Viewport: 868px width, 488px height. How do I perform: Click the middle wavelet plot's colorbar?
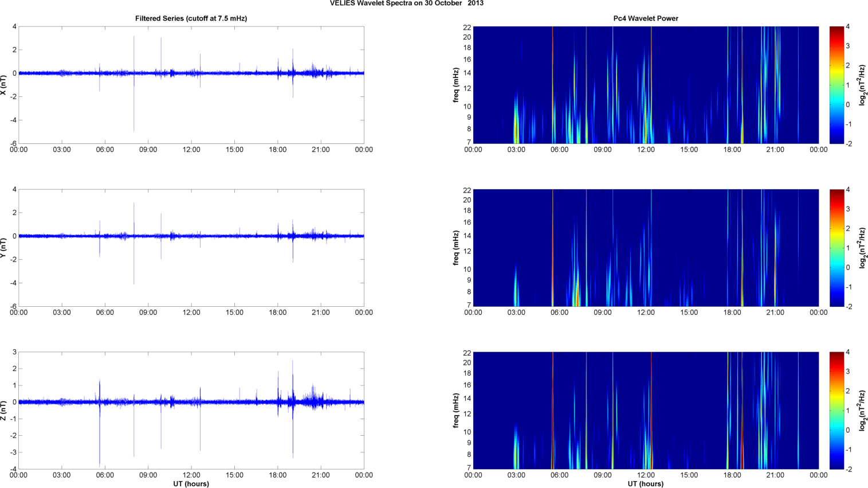click(836, 248)
